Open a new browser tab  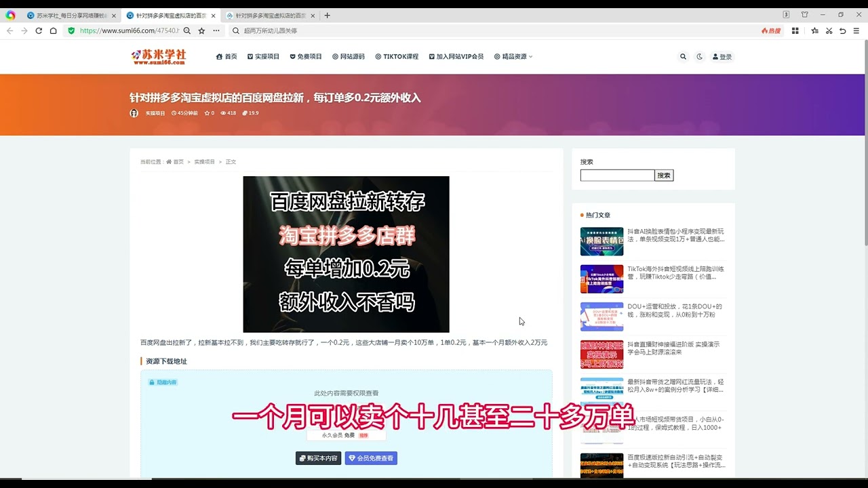tap(328, 15)
